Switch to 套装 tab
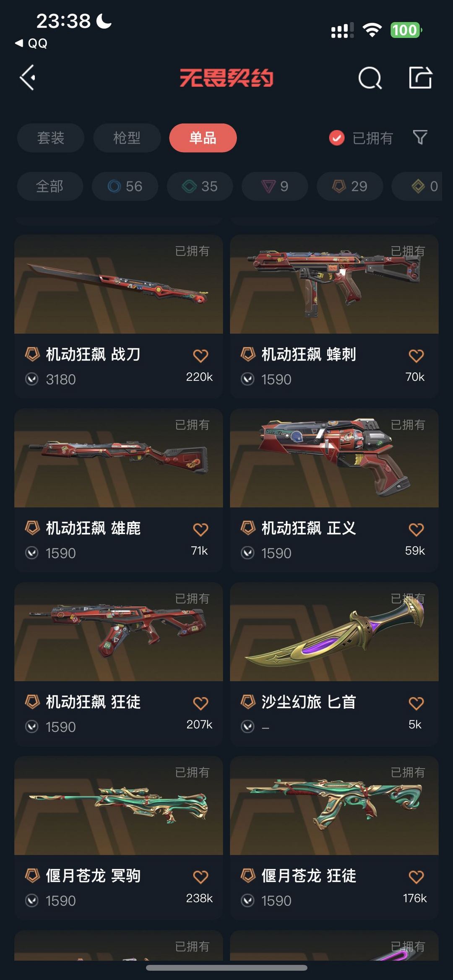This screenshot has height=980, width=453. coord(51,138)
